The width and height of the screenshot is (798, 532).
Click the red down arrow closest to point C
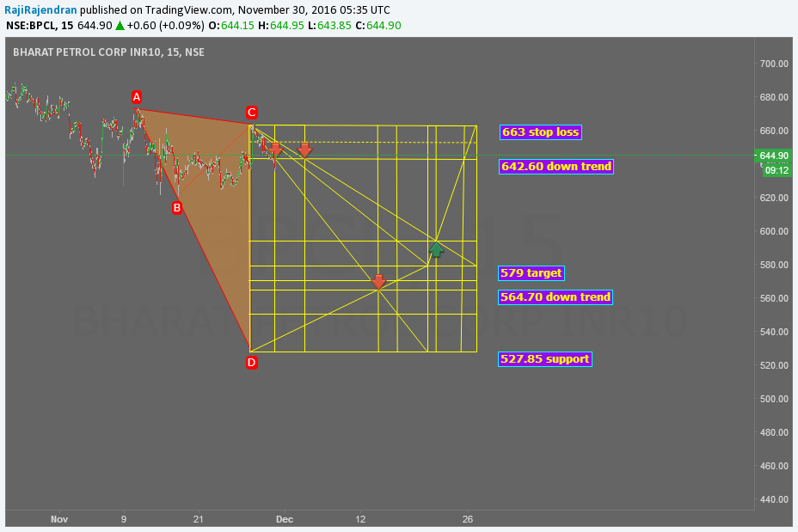pyautogui.click(x=275, y=150)
